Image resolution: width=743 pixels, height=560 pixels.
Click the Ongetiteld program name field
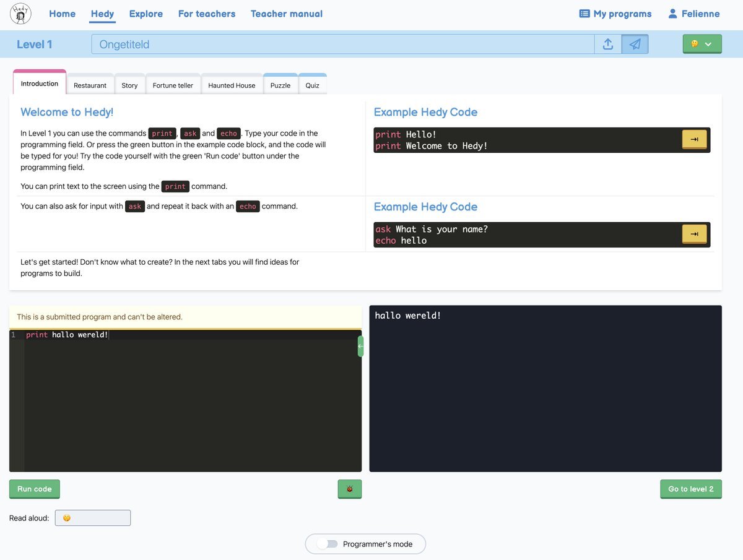[x=343, y=44]
